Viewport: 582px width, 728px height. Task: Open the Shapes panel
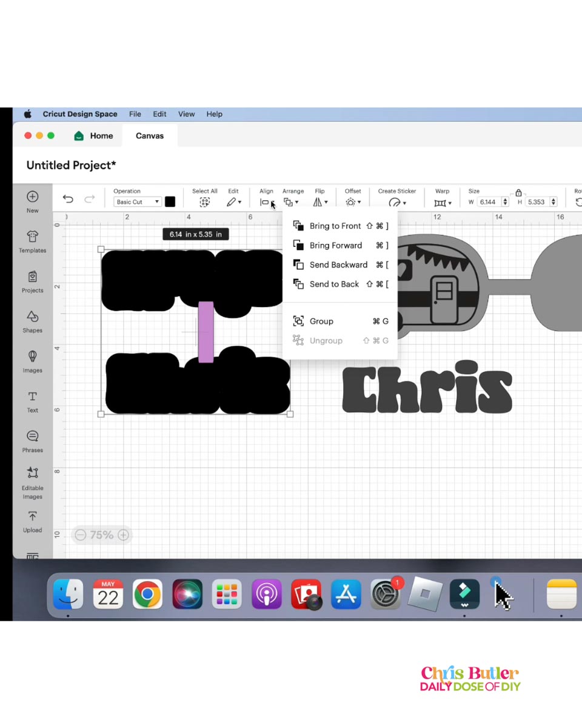[33, 322]
